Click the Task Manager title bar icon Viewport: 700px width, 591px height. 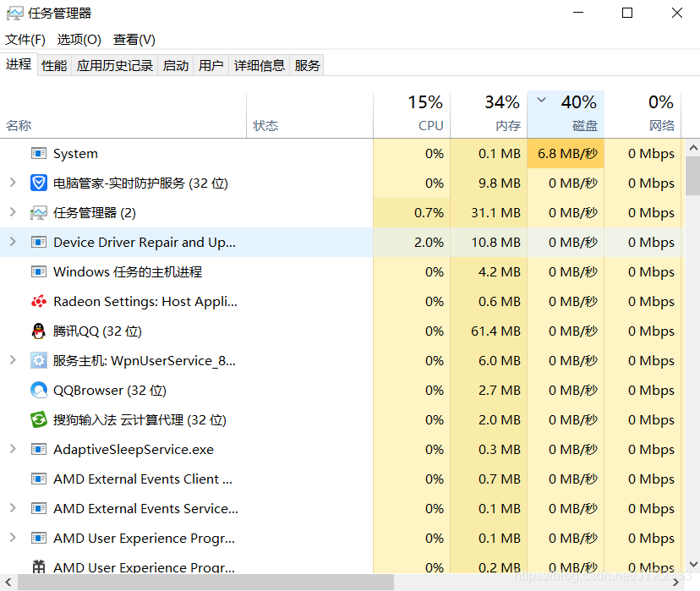pos(14,14)
